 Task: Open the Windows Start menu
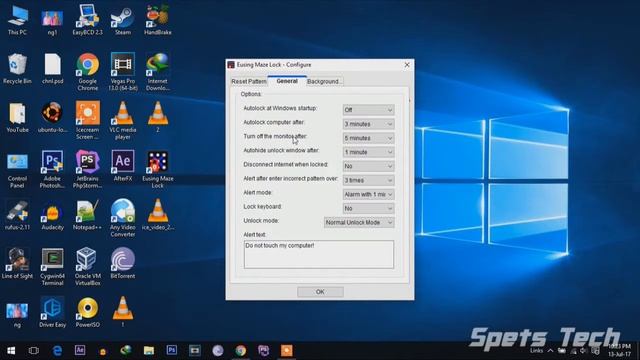click(11, 351)
